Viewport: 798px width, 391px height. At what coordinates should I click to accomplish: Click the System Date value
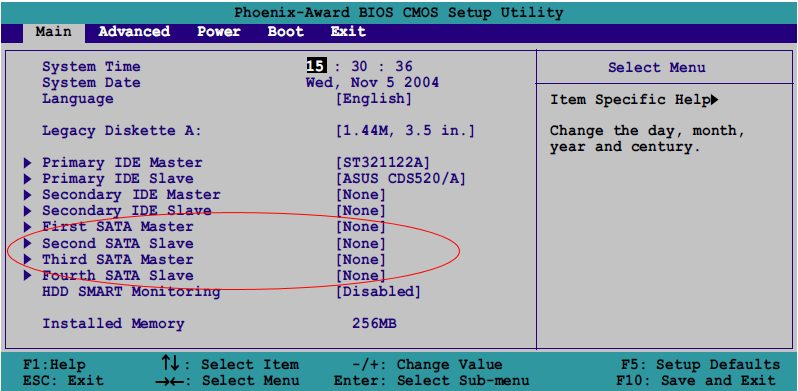click(372, 82)
